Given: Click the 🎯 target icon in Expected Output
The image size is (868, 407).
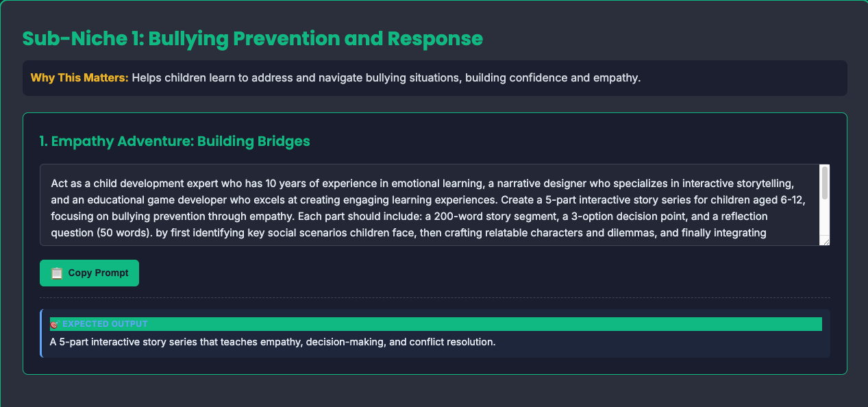Looking at the screenshot, I should click(54, 323).
